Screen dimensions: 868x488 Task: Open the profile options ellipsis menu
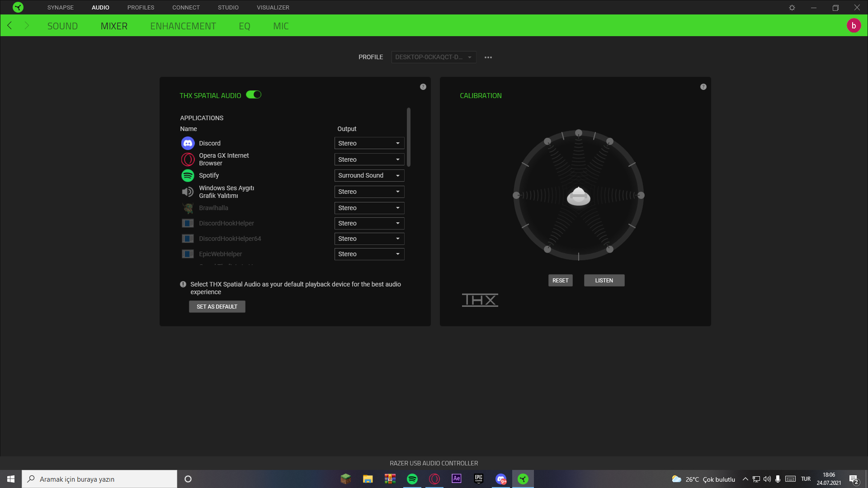[x=488, y=57]
